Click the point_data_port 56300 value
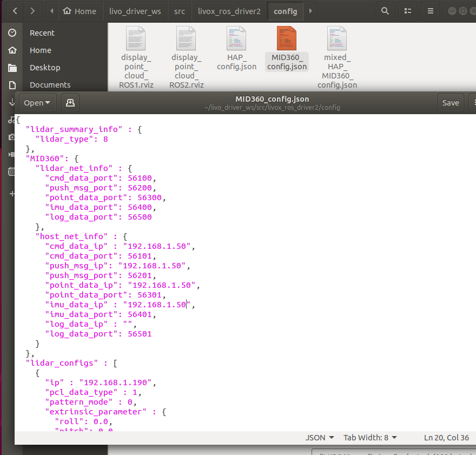The height and width of the screenshot is (455, 476). pyautogui.click(x=149, y=197)
